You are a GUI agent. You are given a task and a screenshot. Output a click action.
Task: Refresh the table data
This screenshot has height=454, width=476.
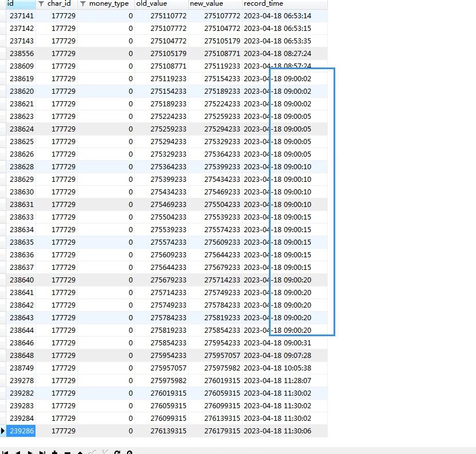tap(117, 452)
